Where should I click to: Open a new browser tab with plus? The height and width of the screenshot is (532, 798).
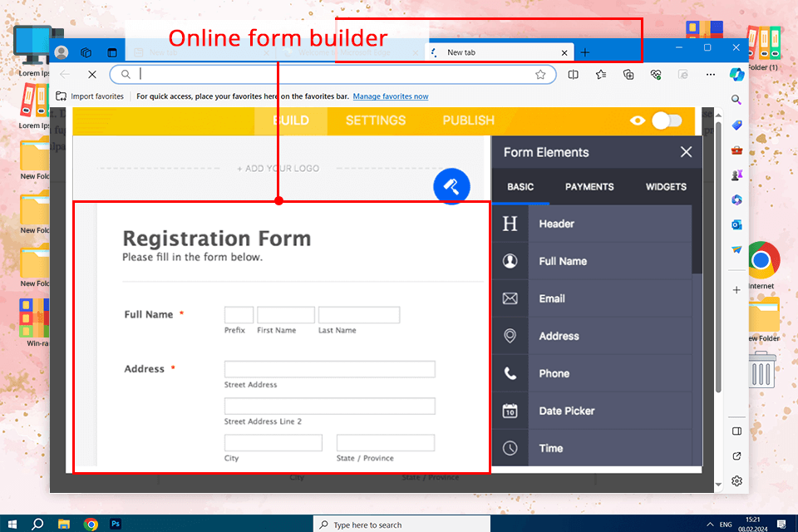tap(585, 52)
